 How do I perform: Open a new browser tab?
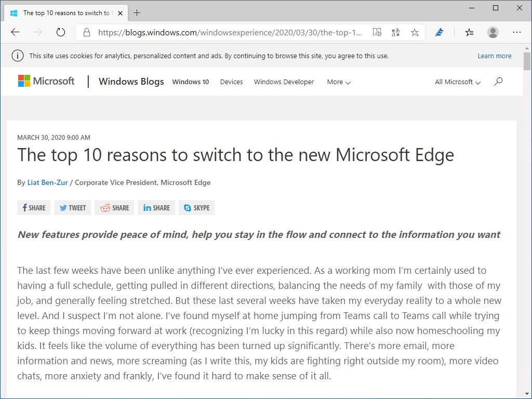pos(136,12)
